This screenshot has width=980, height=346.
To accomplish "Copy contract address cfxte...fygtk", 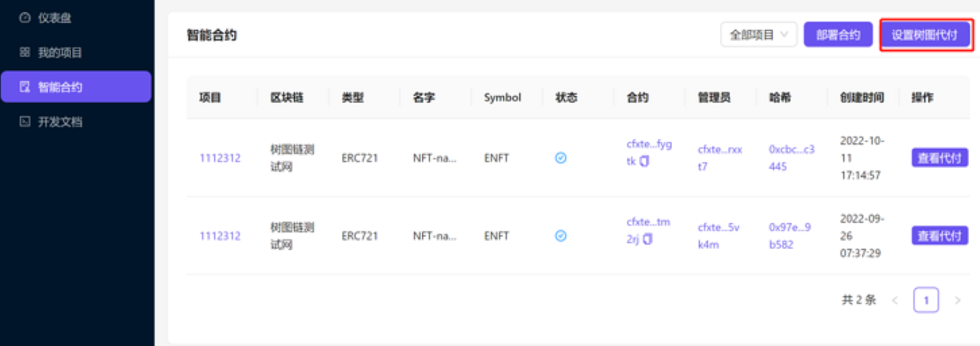I will tap(645, 161).
